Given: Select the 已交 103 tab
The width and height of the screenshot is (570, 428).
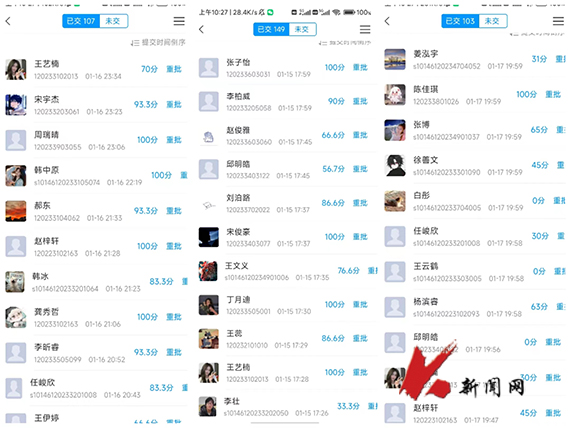Looking at the screenshot, I should pyautogui.click(x=460, y=21).
